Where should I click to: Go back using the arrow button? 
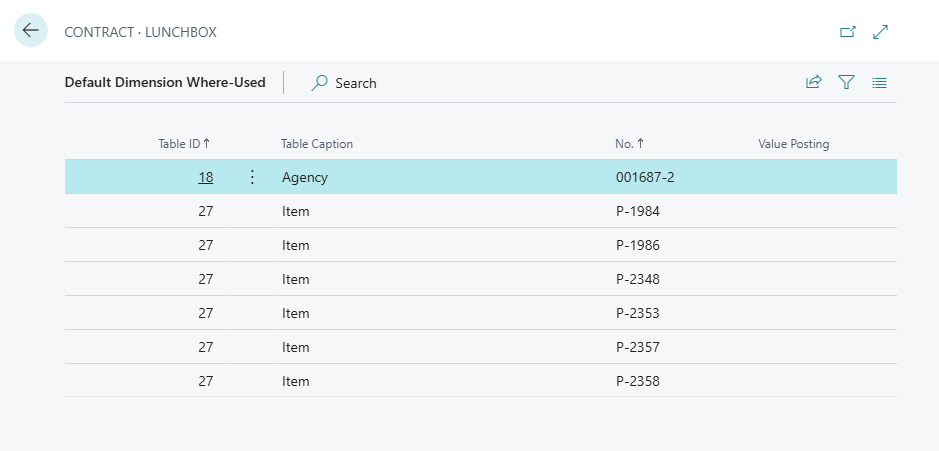pyautogui.click(x=30, y=31)
